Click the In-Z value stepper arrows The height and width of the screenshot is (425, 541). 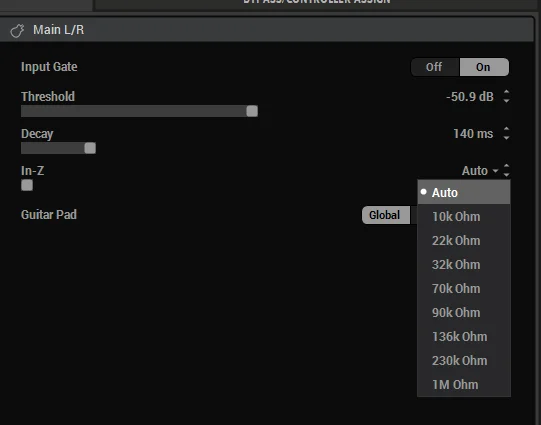506,170
